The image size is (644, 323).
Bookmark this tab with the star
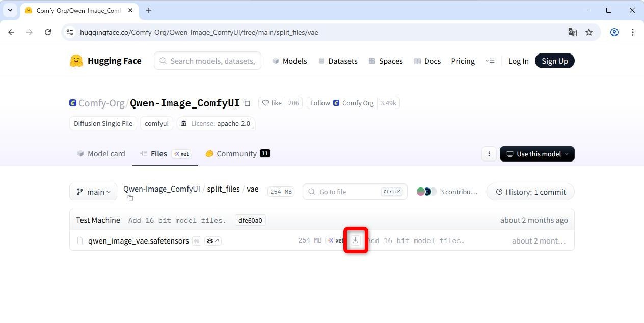click(589, 32)
